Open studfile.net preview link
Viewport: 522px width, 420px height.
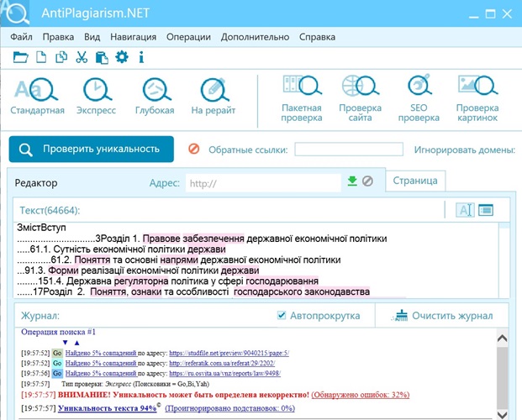coord(229,353)
